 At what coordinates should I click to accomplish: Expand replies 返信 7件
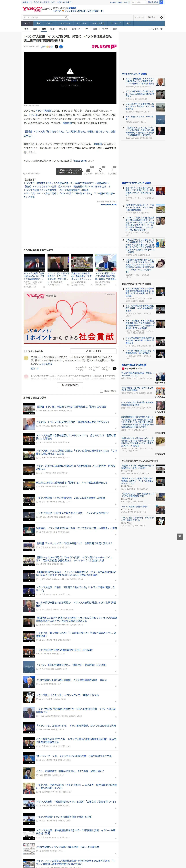pos(34,369)
